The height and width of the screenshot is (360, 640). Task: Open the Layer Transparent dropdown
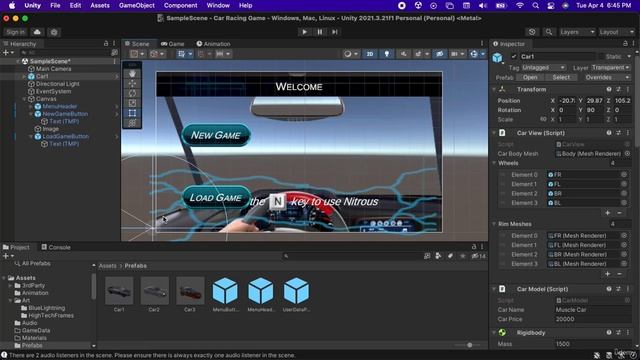(611, 67)
